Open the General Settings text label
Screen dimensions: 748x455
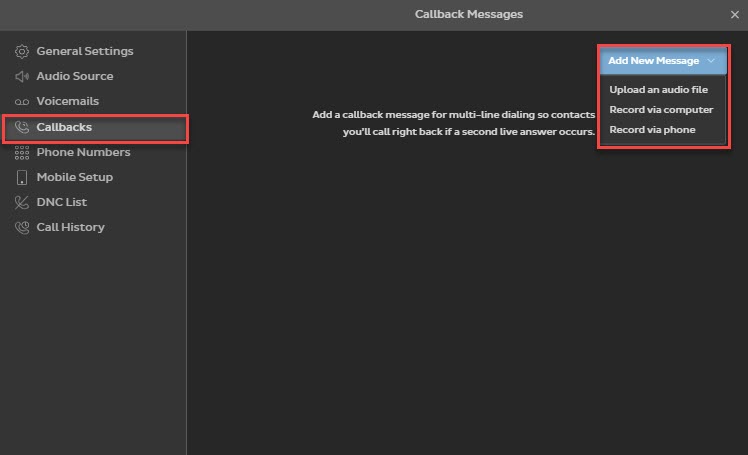pos(85,51)
